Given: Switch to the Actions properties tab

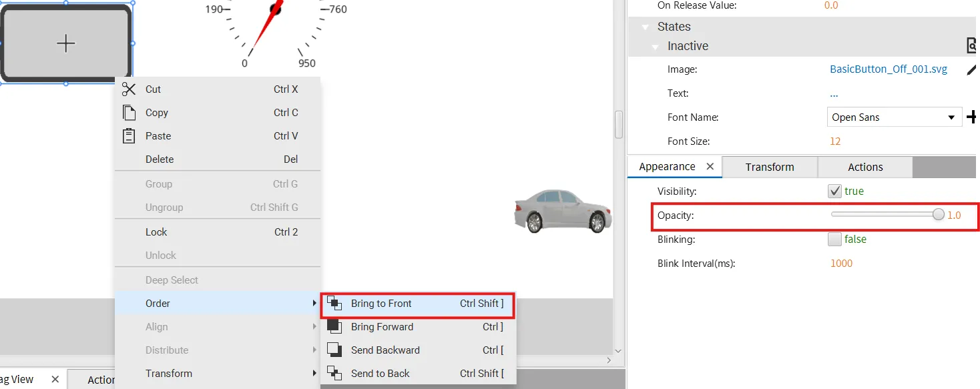Looking at the screenshot, I should click(x=865, y=167).
